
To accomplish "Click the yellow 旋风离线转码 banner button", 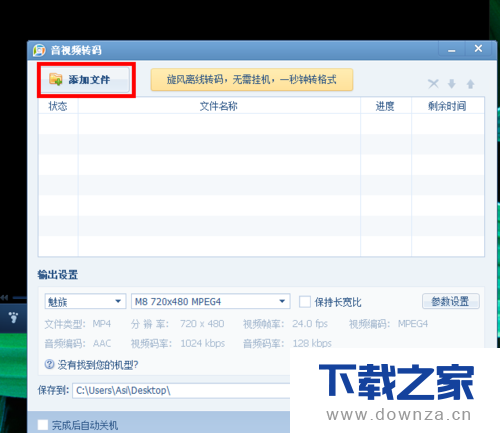I will tap(252, 80).
